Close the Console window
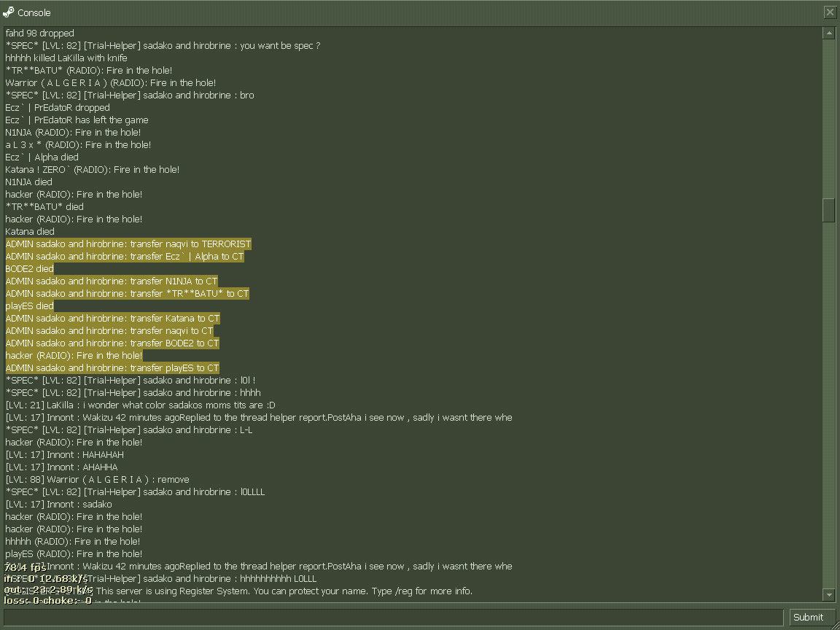840x630 pixels. (x=830, y=12)
